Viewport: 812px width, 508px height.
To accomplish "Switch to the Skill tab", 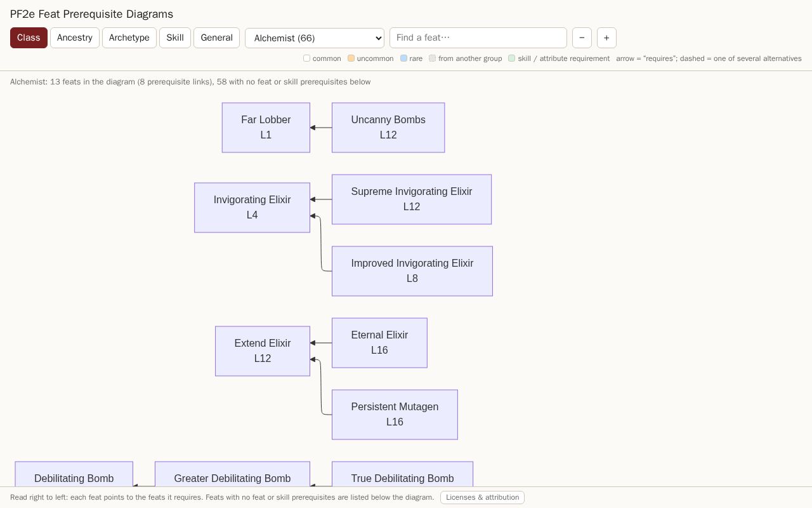I will [175, 37].
